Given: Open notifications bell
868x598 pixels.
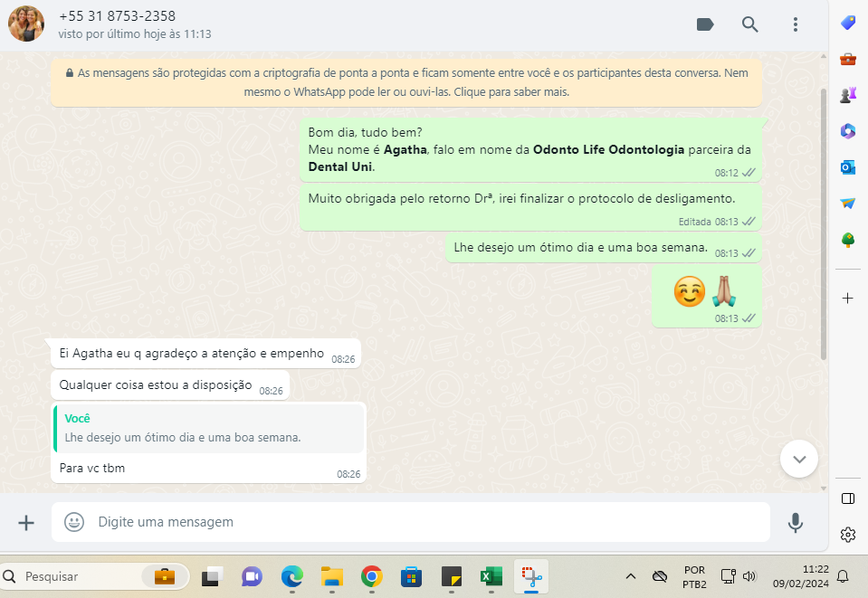Looking at the screenshot, I should [843, 576].
